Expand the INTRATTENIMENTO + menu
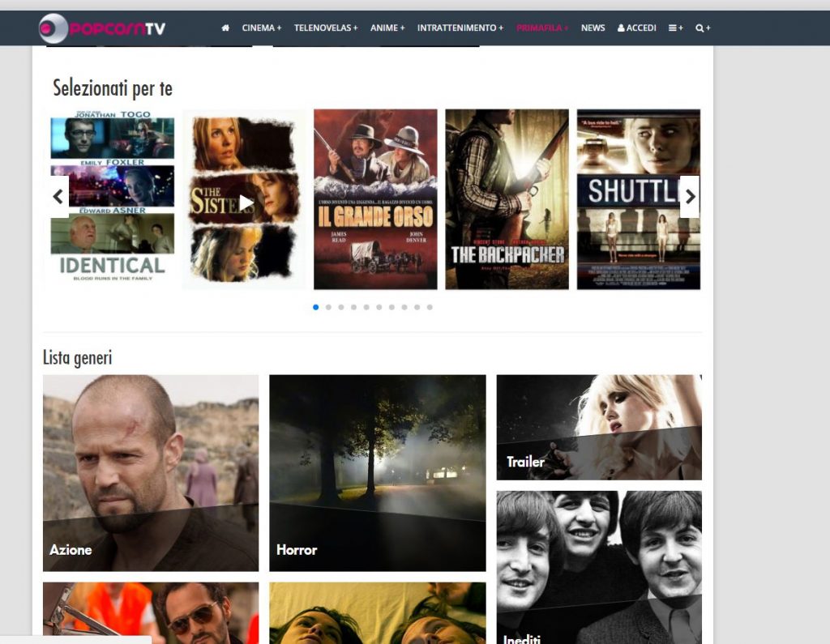Viewport: 830px width, 644px height. (x=460, y=28)
